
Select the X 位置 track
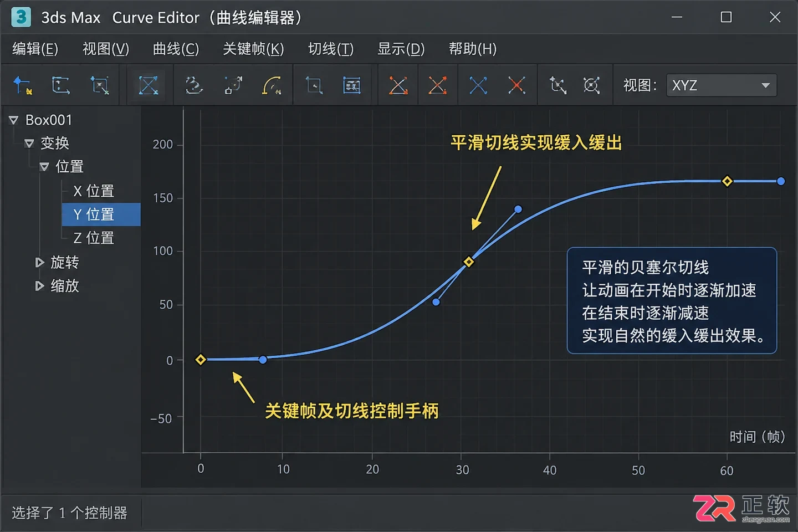pos(94,191)
